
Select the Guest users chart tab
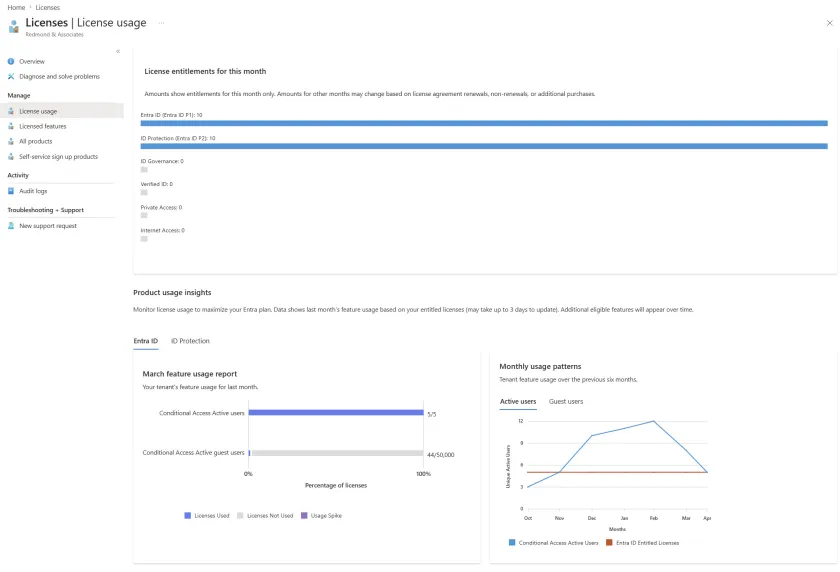coord(566,401)
